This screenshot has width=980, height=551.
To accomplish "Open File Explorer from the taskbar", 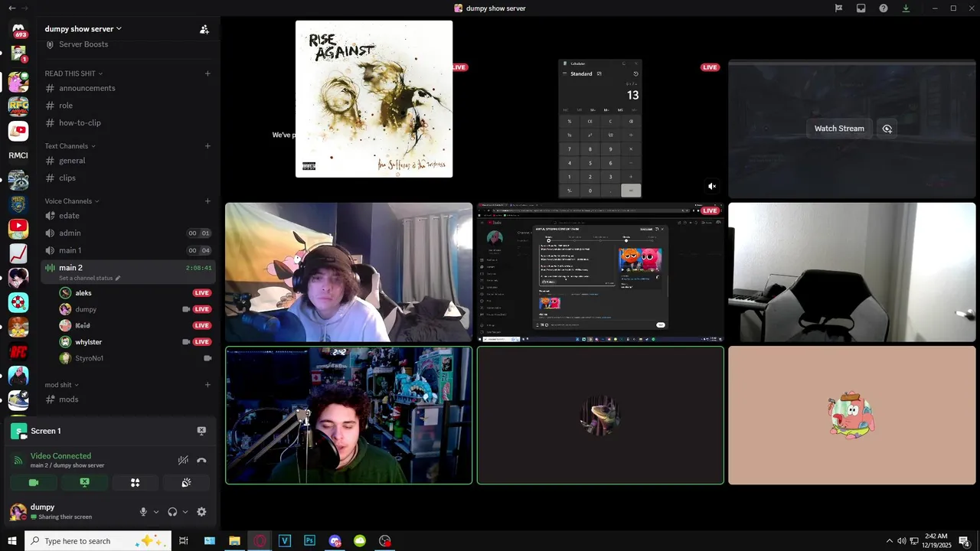I will pyautogui.click(x=235, y=541).
